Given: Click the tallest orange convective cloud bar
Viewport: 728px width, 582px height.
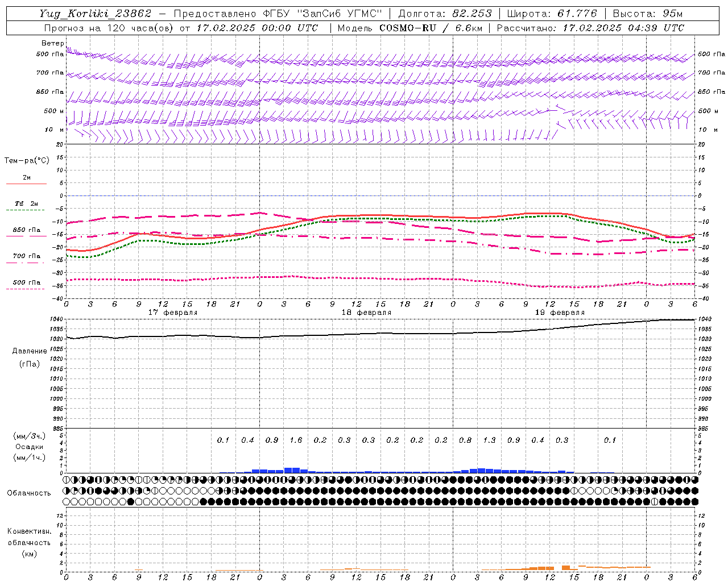Looking at the screenshot, I should (x=566, y=568).
